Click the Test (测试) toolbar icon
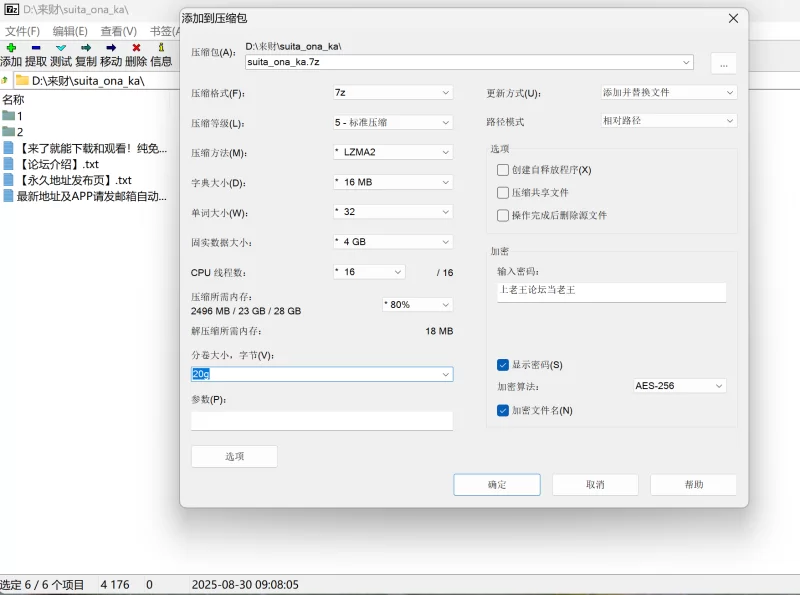Image resolution: width=800 pixels, height=595 pixels. point(61,47)
